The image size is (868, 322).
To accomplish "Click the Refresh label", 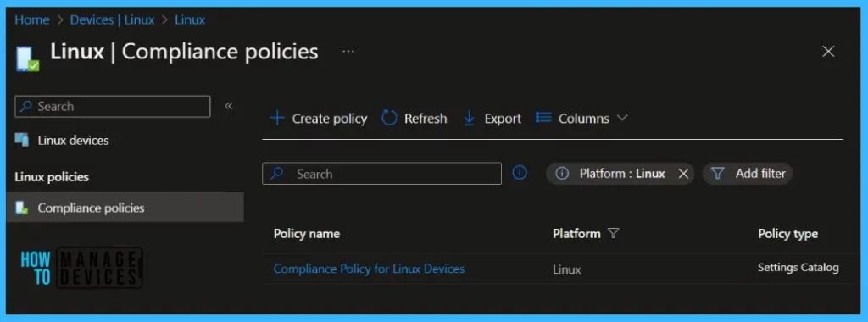I will [426, 119].
